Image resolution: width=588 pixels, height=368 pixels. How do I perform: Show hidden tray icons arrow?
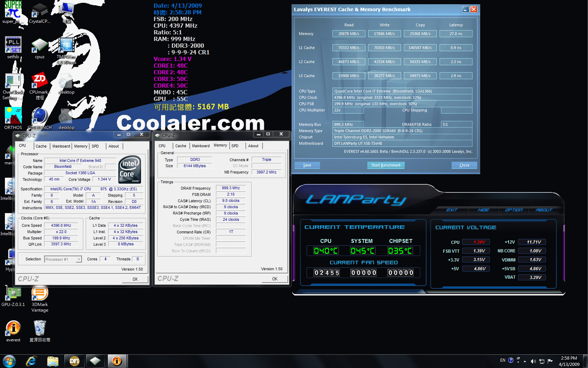point(525,361)
